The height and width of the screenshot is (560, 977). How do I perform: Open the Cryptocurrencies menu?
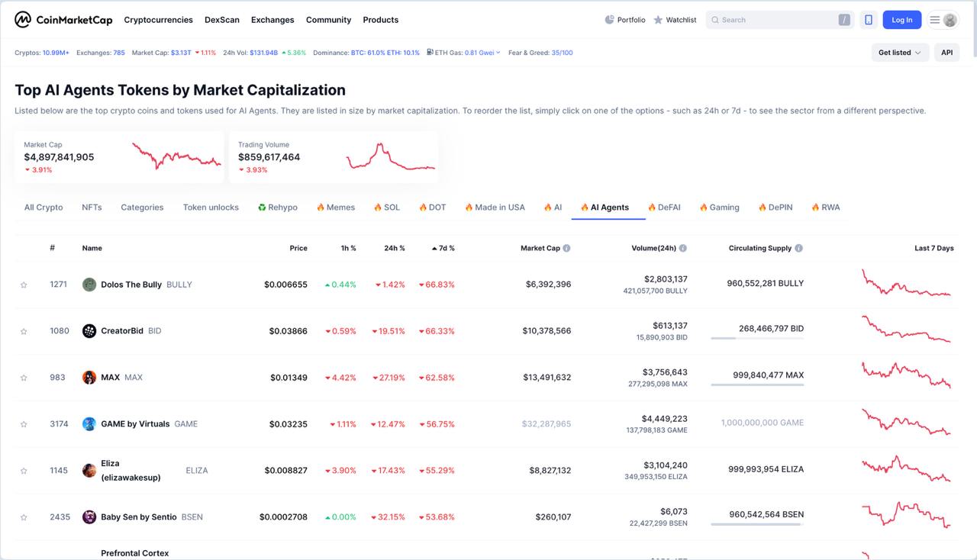[158, 20]
